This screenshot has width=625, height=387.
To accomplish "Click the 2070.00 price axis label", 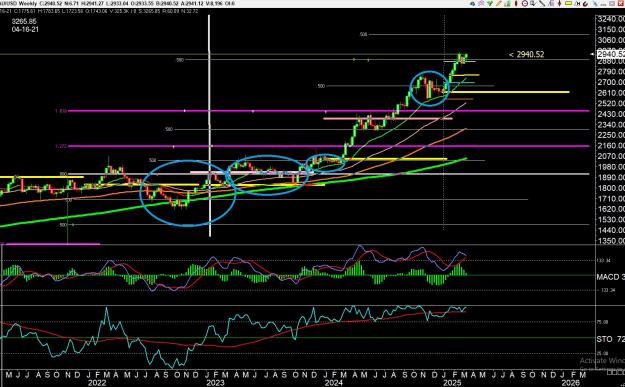I will [x=611, y=156].
